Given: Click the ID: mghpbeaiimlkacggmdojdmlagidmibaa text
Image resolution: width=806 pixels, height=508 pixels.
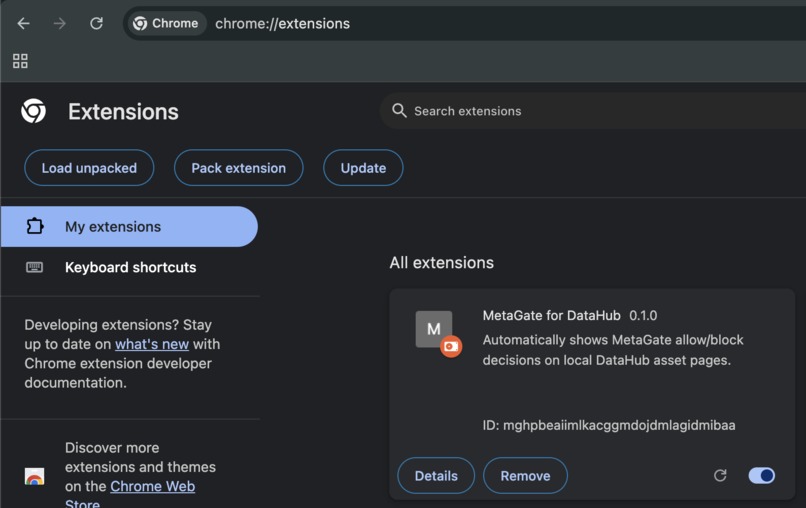Looking at the screenshot, I should [609, 425].
